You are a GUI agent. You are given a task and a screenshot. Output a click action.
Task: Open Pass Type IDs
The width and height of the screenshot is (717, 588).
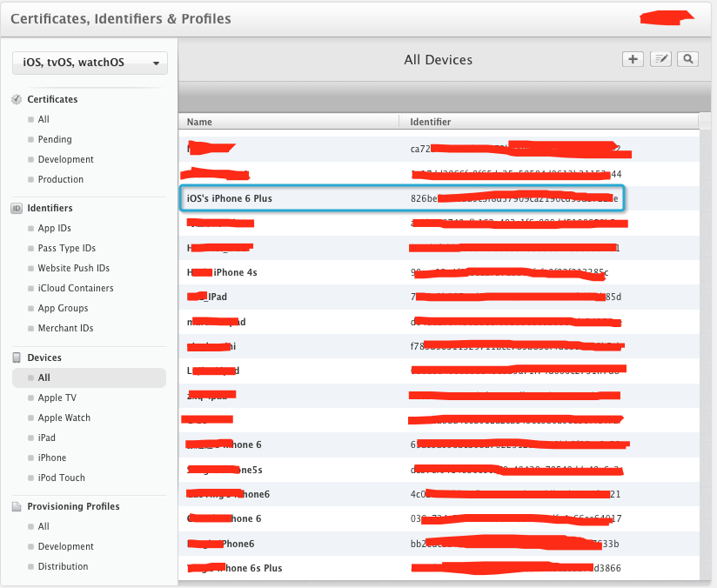(x=67, y=248)
